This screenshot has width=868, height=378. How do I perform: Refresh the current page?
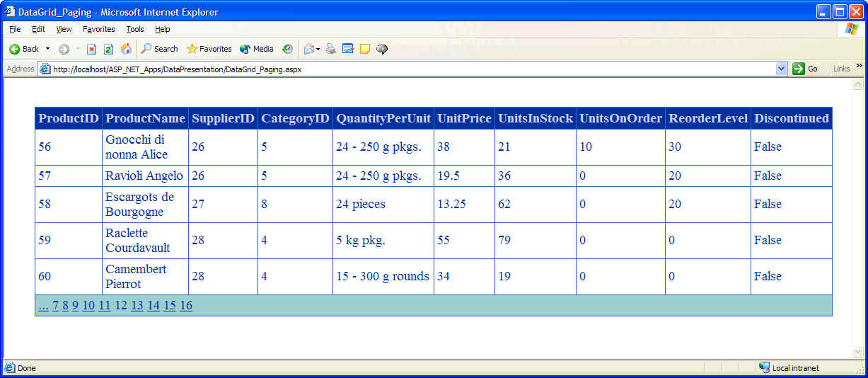click(x=108, y=49)
